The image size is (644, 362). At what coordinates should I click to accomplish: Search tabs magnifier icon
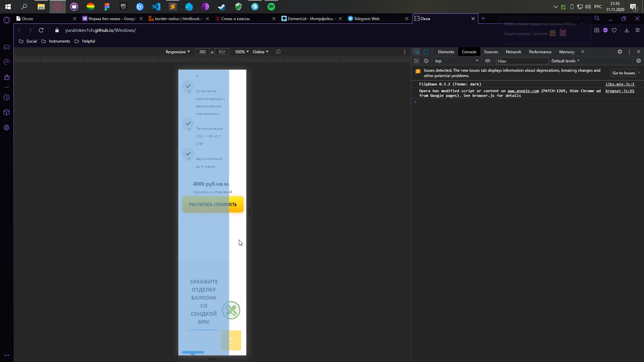(x=597, y=18)
